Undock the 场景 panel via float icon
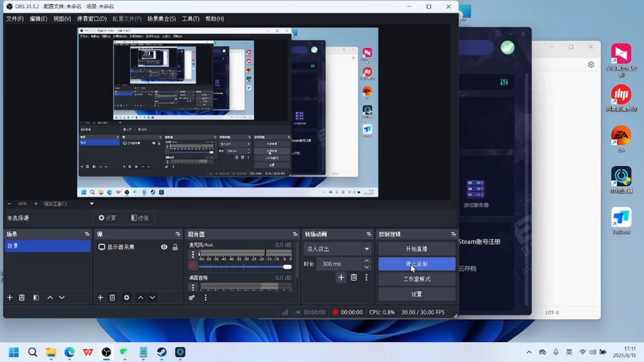This screenshot has width=644, height=362. click(87, 234)
